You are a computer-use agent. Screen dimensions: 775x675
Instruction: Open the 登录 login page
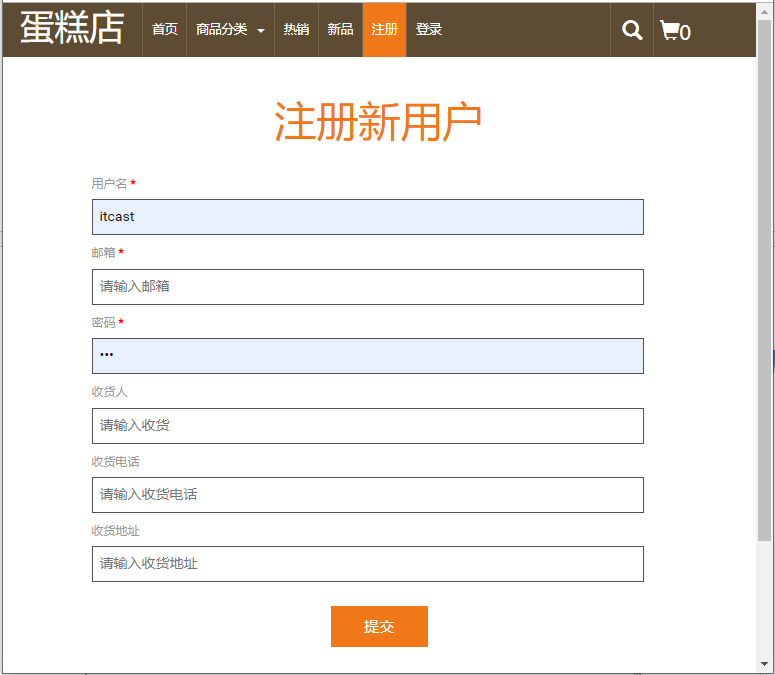point(429,30)
